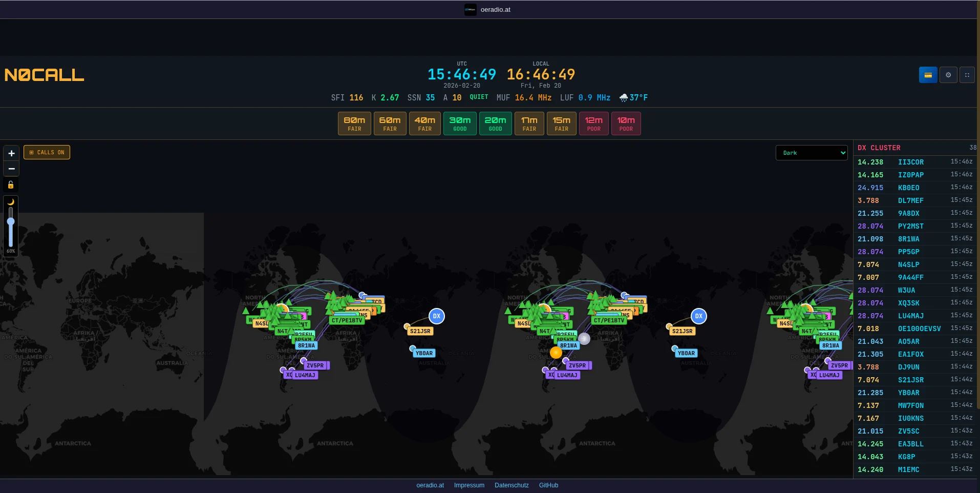Viewport: 980px width, 493px height.
Task: Toggle the CALLS ON button
Action: pos(47,152)
